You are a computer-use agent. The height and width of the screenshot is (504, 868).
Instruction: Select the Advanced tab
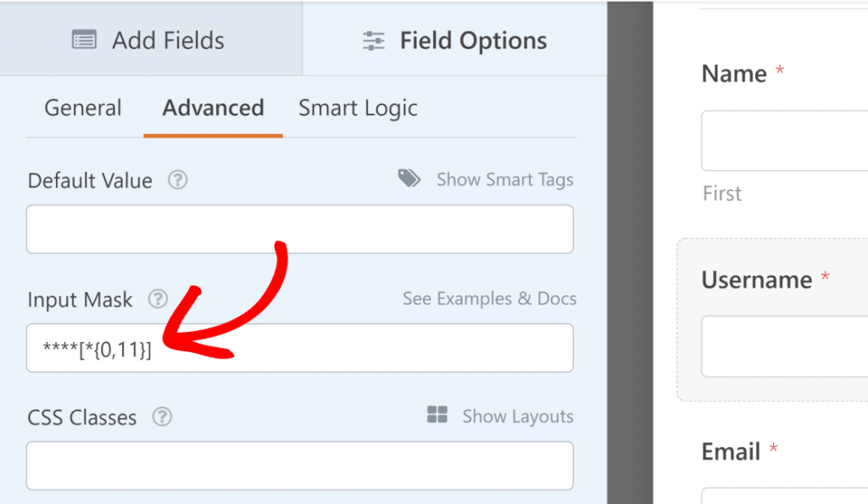[212, 108]
